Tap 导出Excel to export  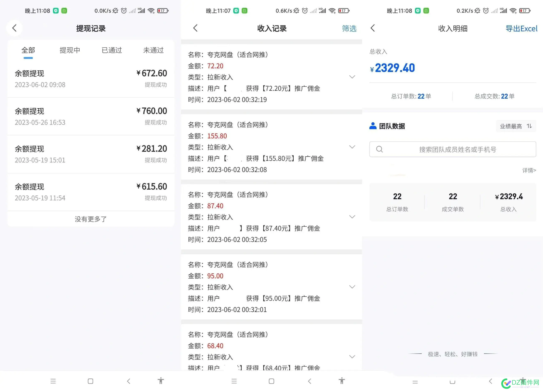coord(521,28)
